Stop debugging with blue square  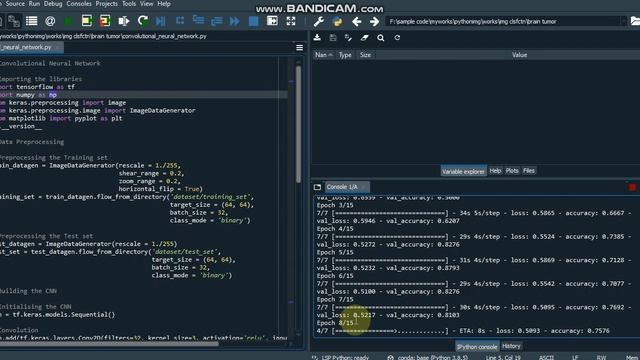pyautogui.click(x=253, y=21)
